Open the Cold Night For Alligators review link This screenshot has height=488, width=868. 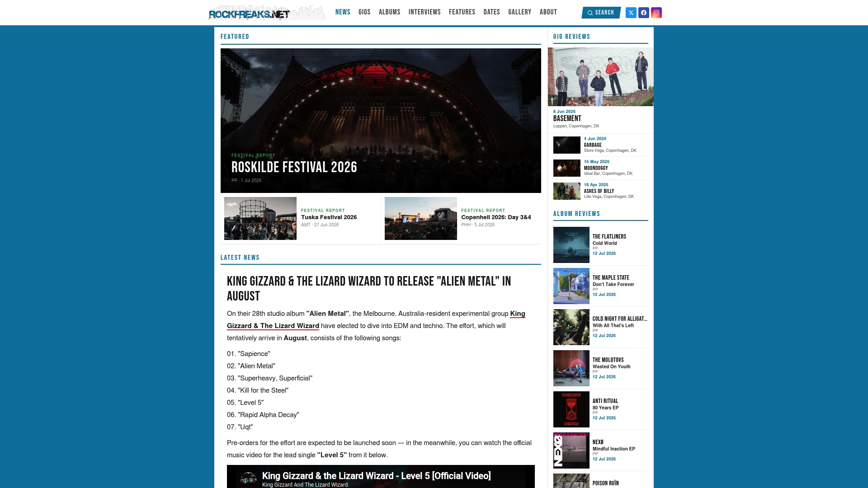[x=620, y=319]
